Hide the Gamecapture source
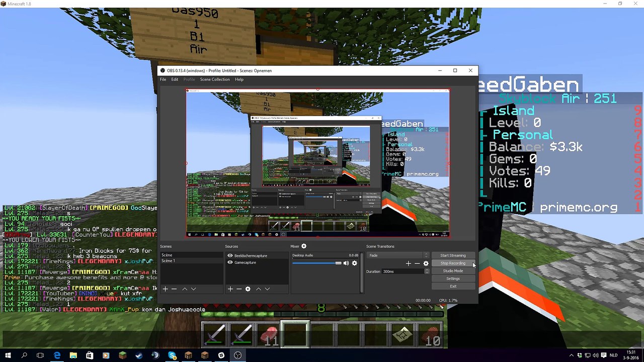 pos(230,262)
